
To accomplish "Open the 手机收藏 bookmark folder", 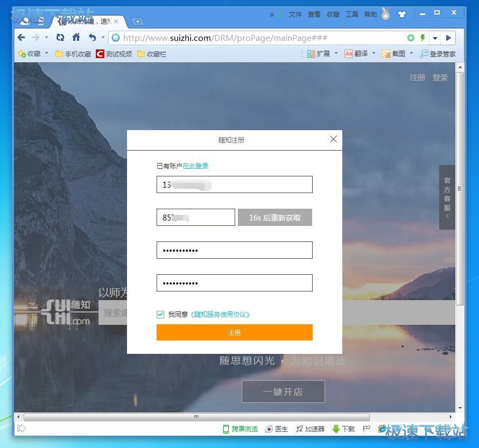I will coord(73,54).
